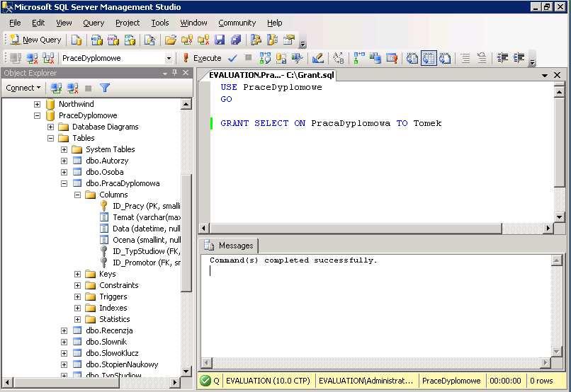The height and width of the screenshot is (392, 571).
Task: Open the Community menu
Action: (x=237, y=23)
